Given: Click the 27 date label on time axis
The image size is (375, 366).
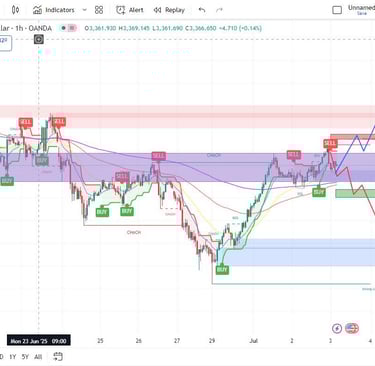Looking at the screenshot, I should coord(177,341).
